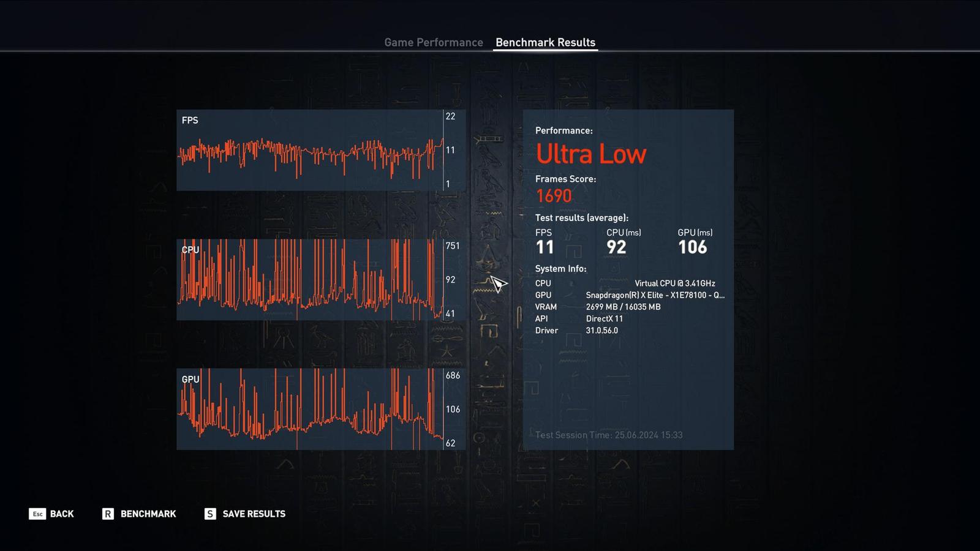Click the SAVE RESULTS label
980x551 pixels.
click(x=254, y=514)
